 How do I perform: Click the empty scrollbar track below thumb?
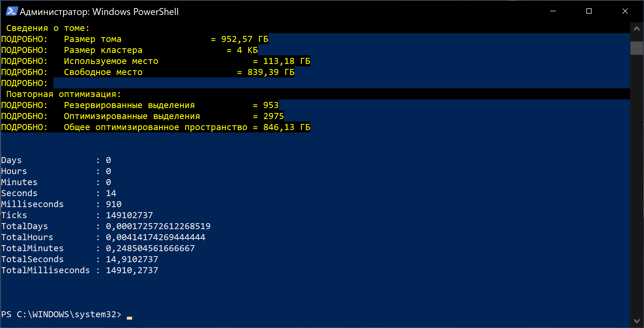tap(637, 184)
